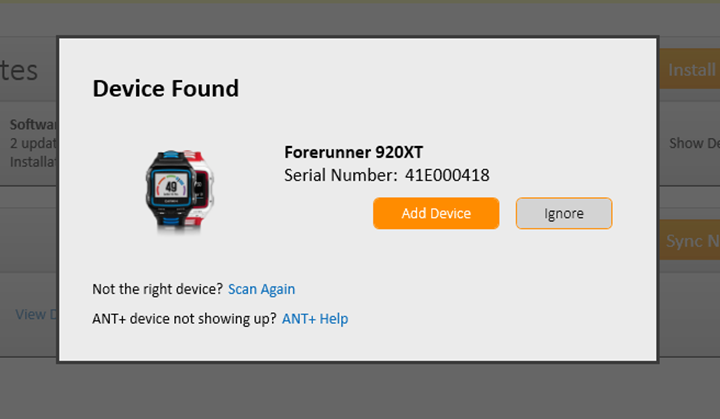Click the partially hidden View link at left
This screenshot has width=720, height=419.
(x=36, y=314)
